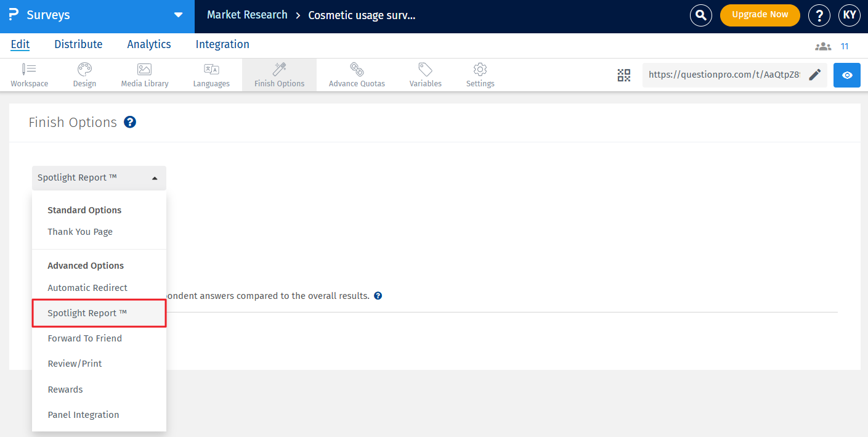Open the search magnifier in the header
This screenshot has width=868, height=437.
pos(700,15)
